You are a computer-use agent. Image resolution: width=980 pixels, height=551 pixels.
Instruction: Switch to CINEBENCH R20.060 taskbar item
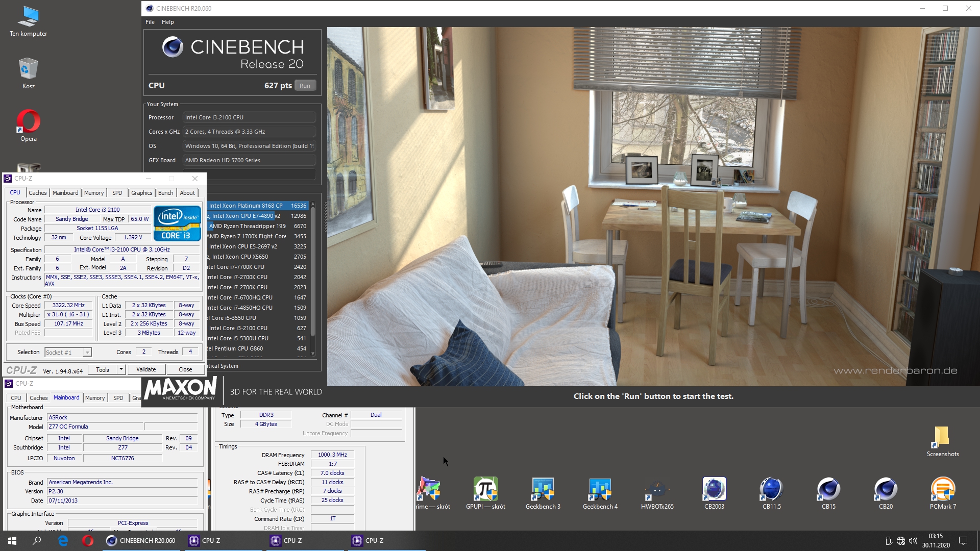141,541
